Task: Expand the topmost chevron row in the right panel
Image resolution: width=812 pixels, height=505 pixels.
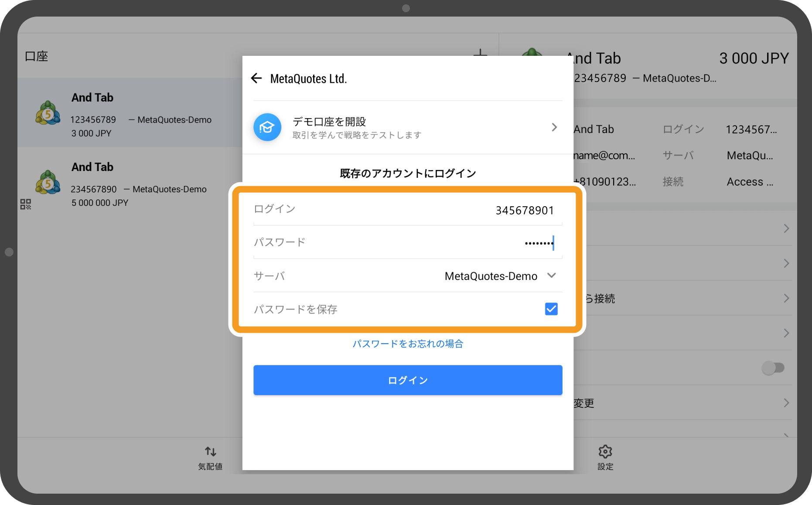Action: click(x=787, y=228)
